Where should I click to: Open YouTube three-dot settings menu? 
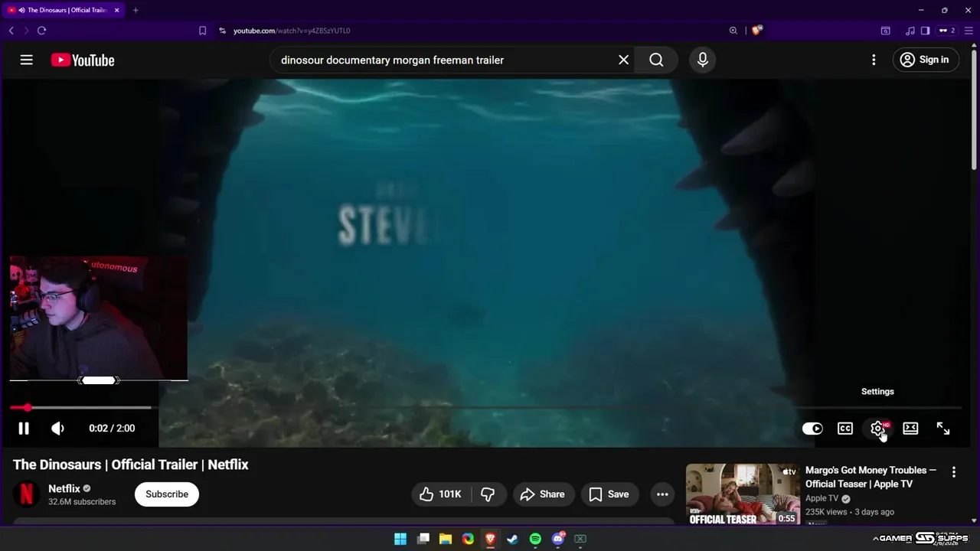874,60
